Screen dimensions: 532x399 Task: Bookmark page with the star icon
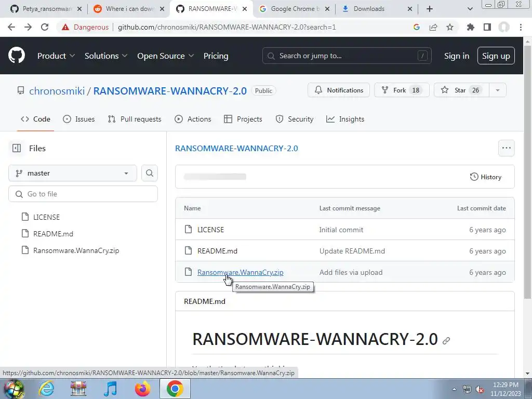450,27
